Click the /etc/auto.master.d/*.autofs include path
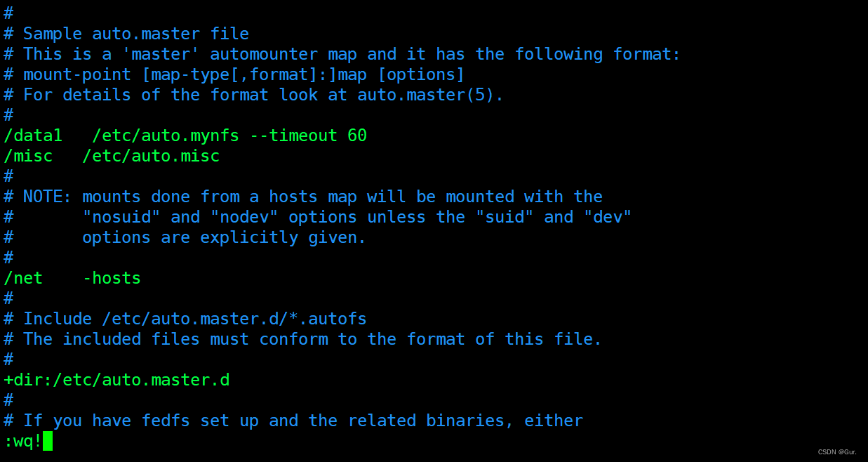Viewport: 868px width, 462px height. click(x=234, y=319)
